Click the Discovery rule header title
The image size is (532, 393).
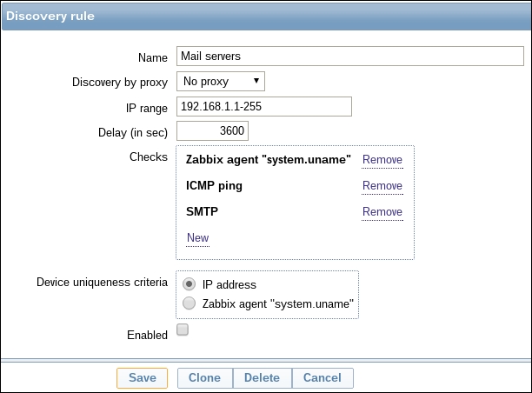pos(50,16)
